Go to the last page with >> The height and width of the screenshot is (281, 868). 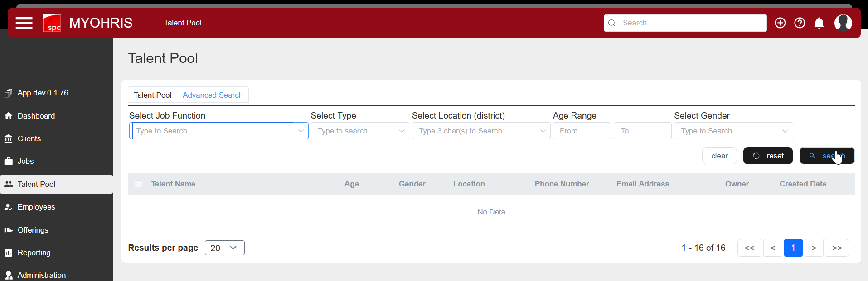point(837,248)
